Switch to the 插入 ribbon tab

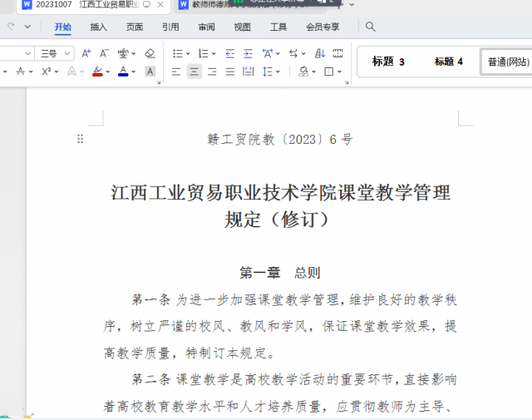(x=98, y=27)
